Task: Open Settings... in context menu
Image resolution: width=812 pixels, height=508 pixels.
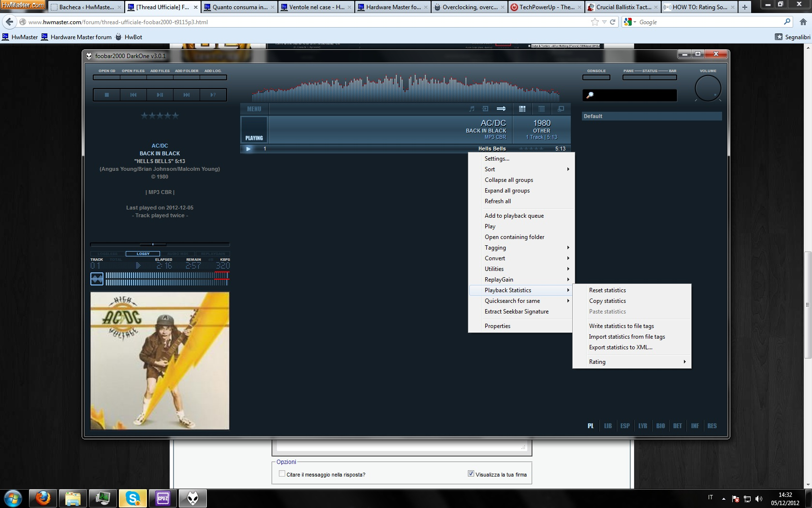Action: pos(521,159)
